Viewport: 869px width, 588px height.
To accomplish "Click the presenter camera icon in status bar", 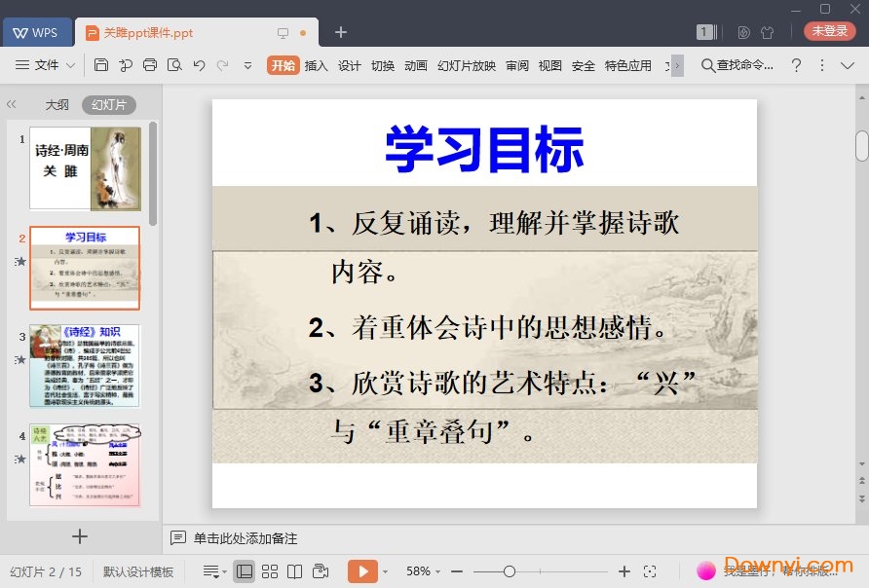I will coord(321,571).
